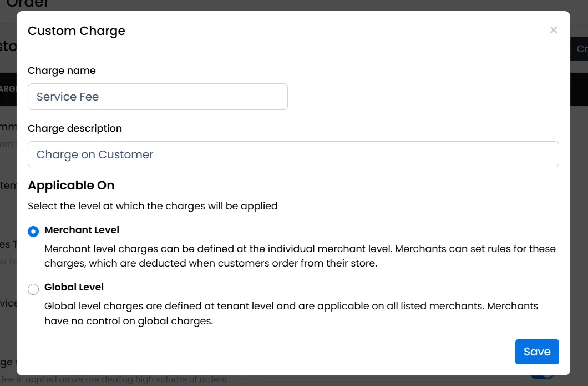Select the Merchant Level radio option
Screen dimensions: 588x386
pyautogui.click(x=33, y=231)
